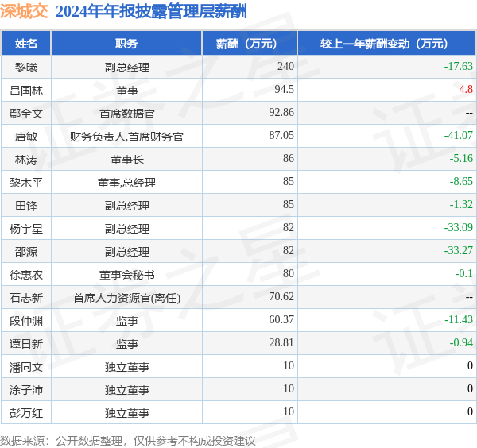Click the position 董事长

coord(127,160)
